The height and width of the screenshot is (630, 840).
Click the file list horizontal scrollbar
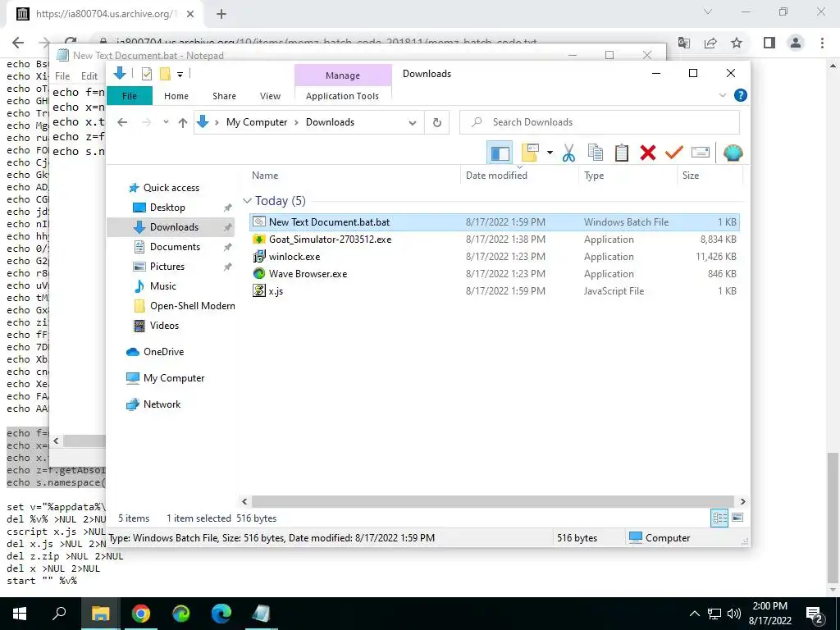tap(493, 501)
